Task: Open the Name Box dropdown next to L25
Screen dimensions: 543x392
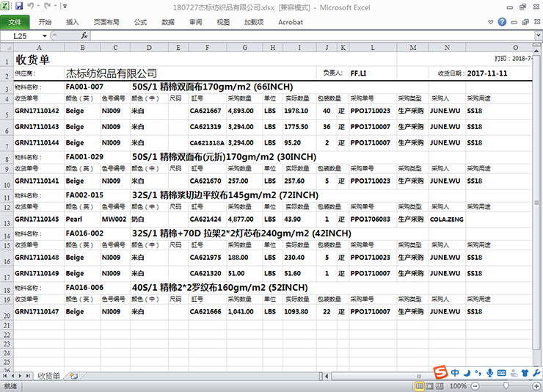Action: click(45, 36)
